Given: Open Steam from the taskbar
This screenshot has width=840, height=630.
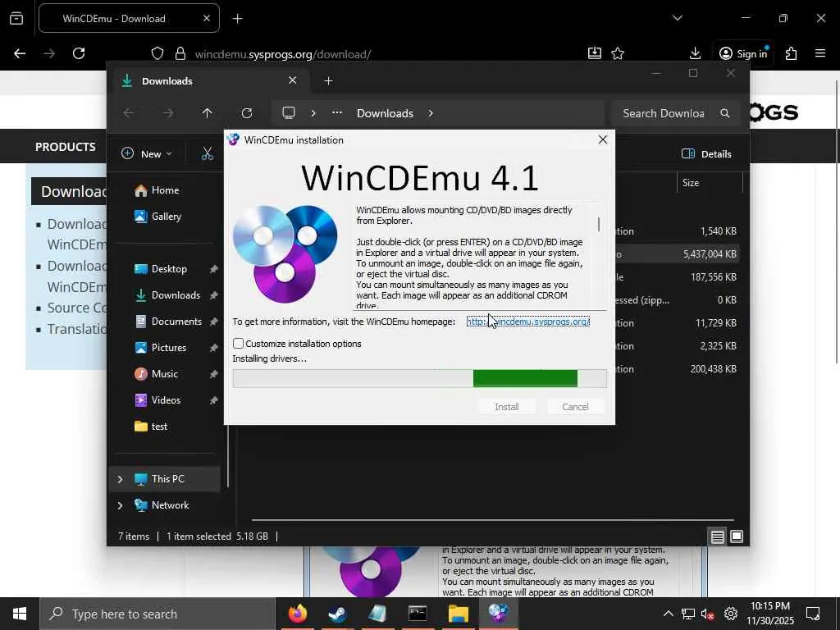Looking at the screenshot, I should pos(337,614).
